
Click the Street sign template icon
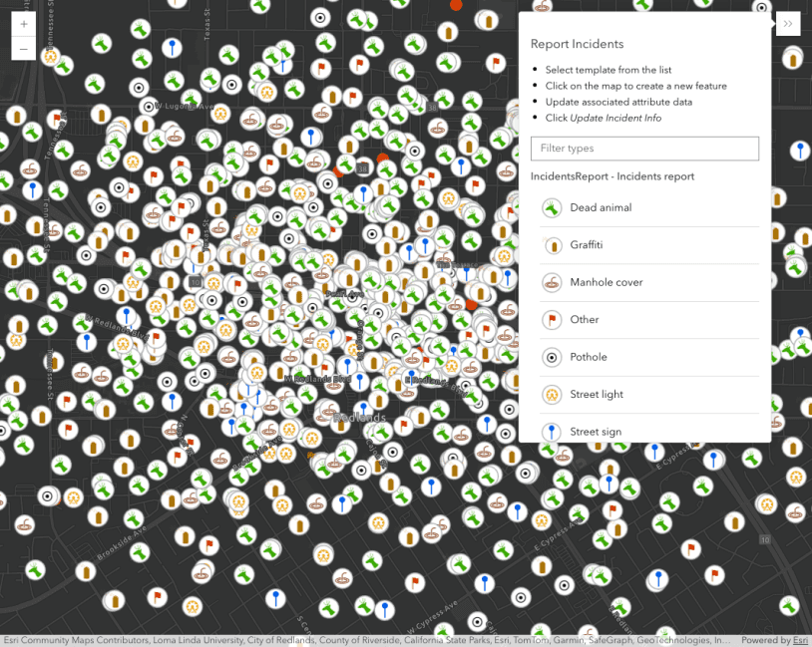point(552,431)
